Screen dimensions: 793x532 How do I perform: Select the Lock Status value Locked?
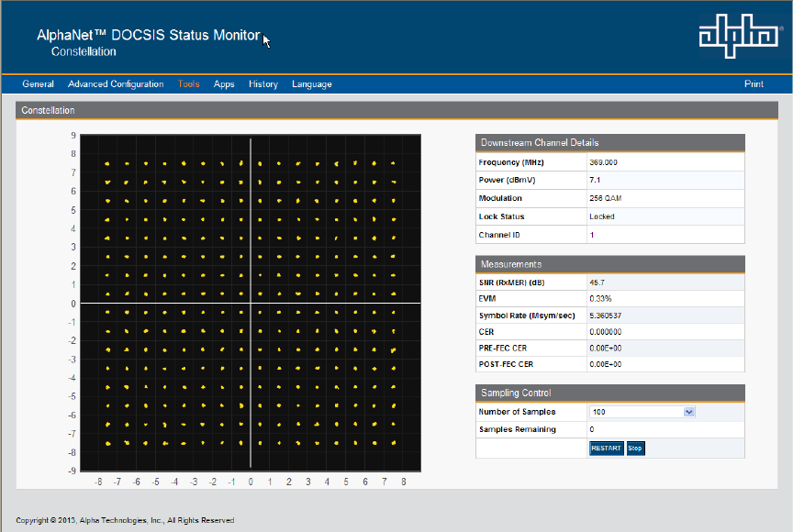(x=602, y=216)
